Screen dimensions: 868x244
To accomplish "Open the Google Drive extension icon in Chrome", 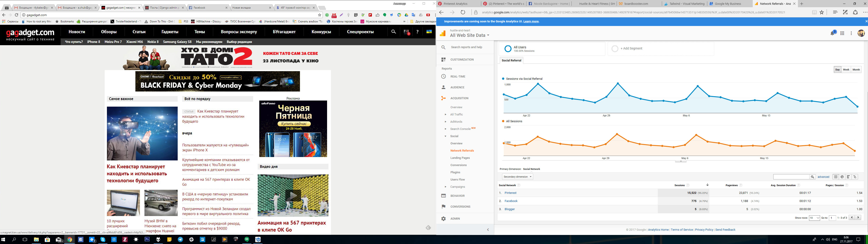I will pyautogui.click(x=406, y=15).
